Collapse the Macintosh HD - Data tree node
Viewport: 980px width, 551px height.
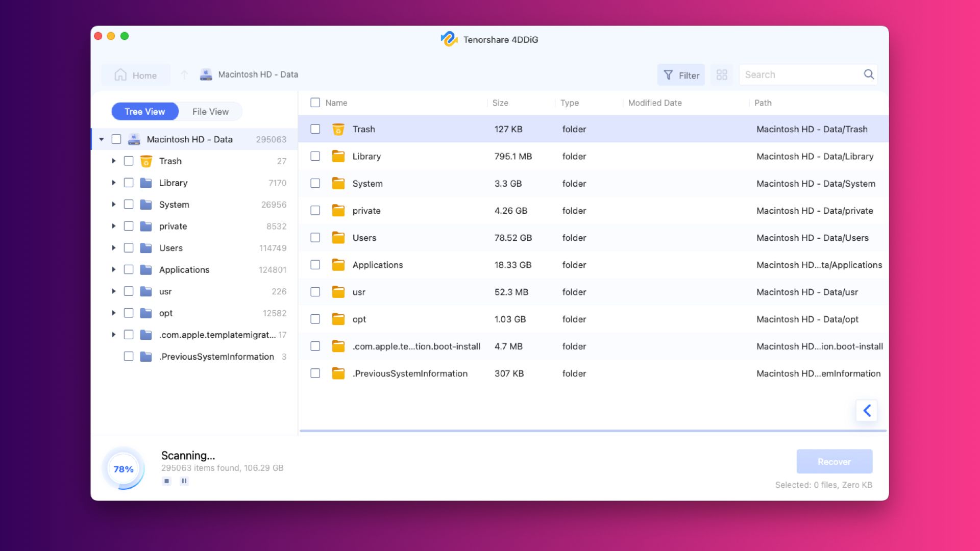click(x=101, y=139)
